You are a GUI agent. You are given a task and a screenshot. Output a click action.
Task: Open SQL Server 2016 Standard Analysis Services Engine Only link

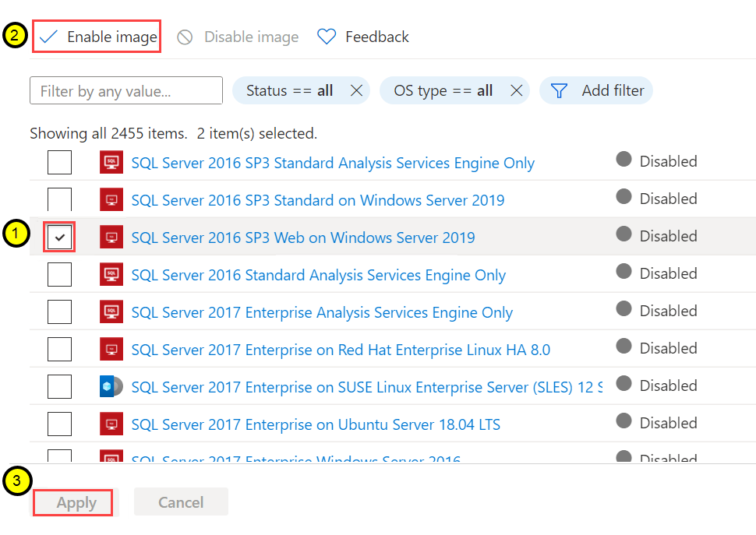click(x=318, y=275)
